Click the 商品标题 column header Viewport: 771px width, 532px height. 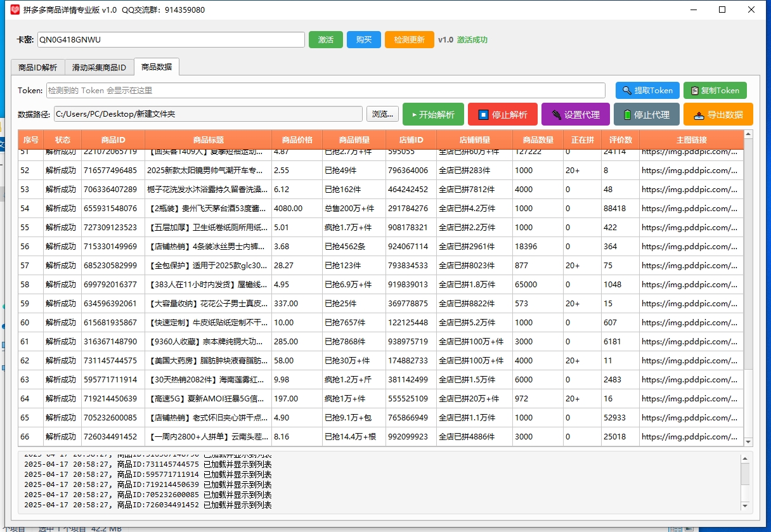coord(209,139)
